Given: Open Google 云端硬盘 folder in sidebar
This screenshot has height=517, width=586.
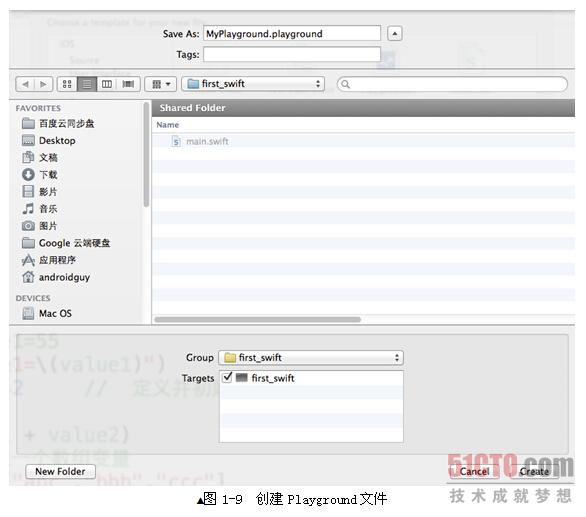Looking at the screenshot, I should click(x=66, y=243).
